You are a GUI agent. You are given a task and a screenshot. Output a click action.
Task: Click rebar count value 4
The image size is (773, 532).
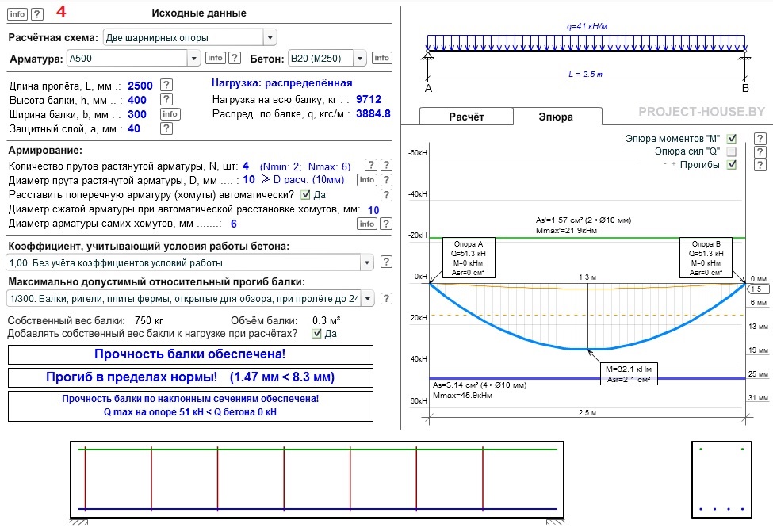246,166
